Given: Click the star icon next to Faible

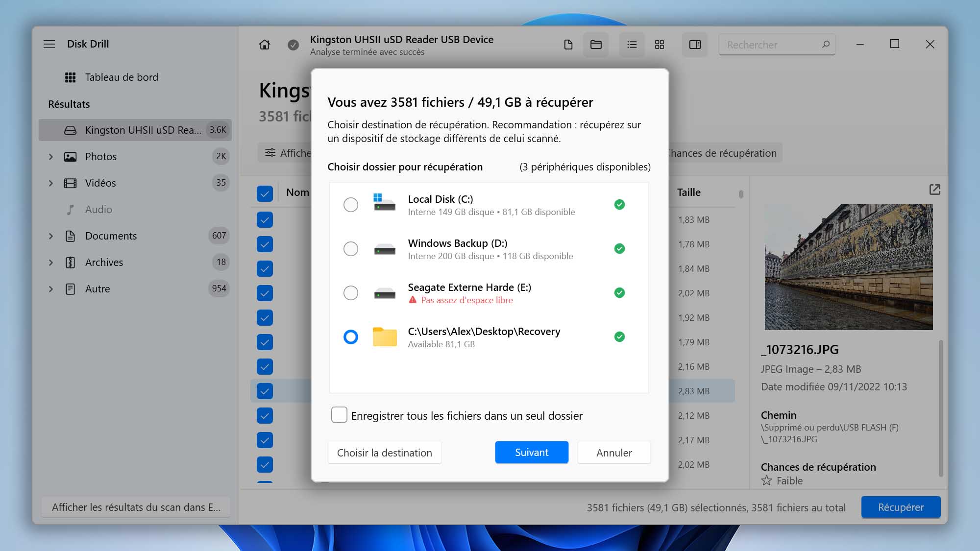Looking at the screenshot, I should 766,480.
